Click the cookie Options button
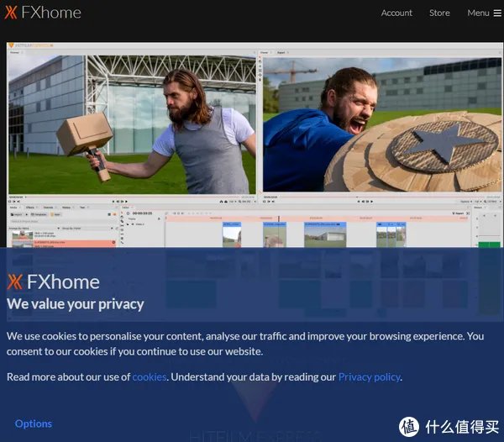Image resolution: width=504 pixels, height=442 pixels. (x=34, y=424)
